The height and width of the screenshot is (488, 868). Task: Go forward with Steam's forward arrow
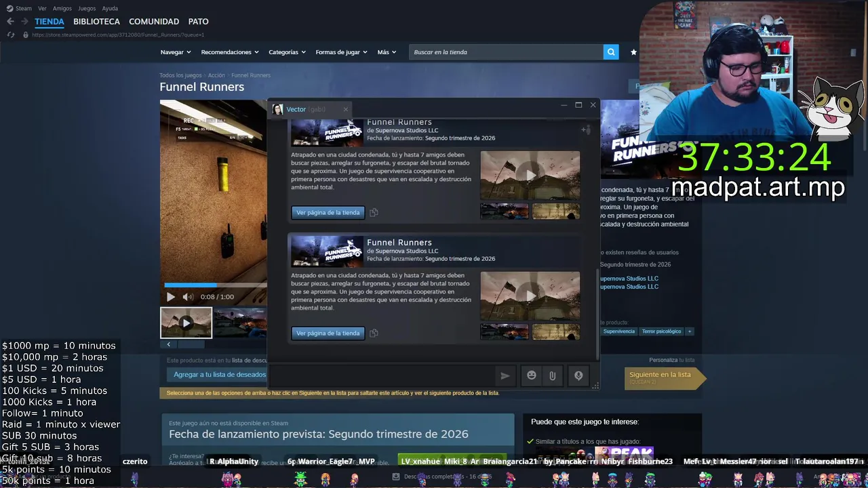point(24,22)
